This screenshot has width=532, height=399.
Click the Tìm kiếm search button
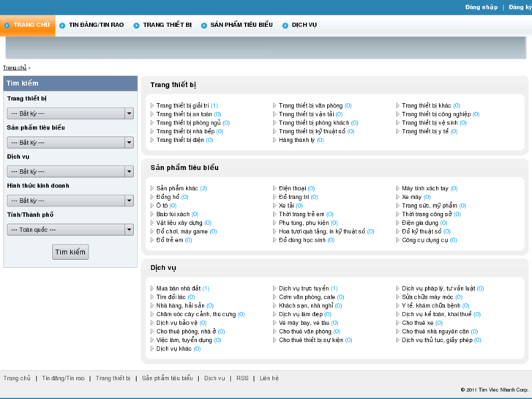(70, 252)
